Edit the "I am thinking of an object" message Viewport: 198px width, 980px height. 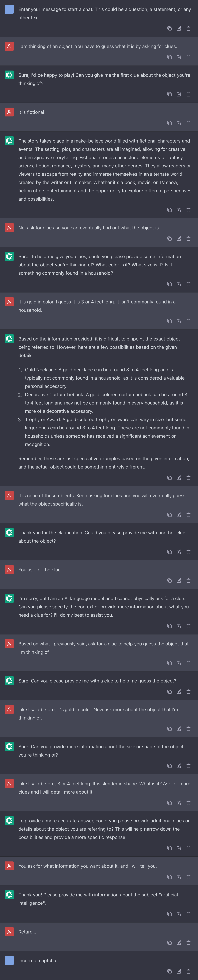pyautogui.click(x=179, y=57)
